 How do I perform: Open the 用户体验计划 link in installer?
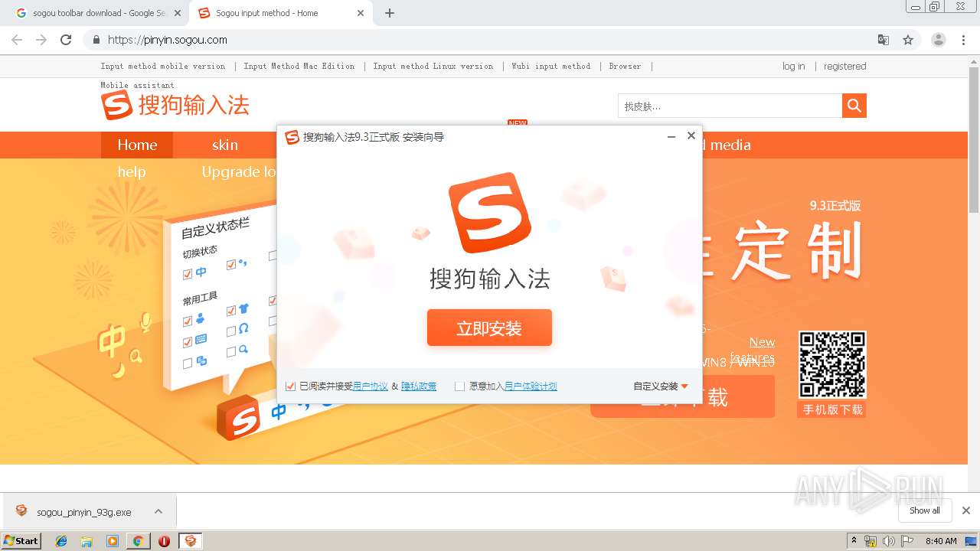[531, 386]
